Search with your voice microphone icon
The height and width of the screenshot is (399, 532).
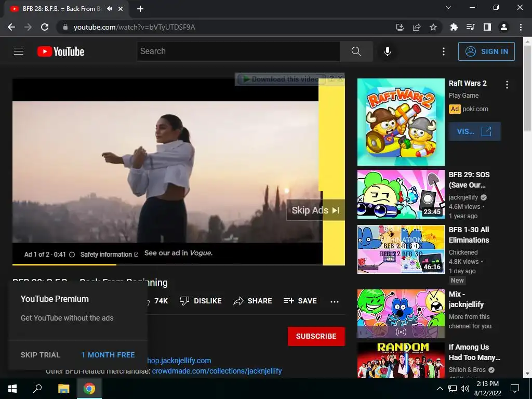[x=388, y=51]
